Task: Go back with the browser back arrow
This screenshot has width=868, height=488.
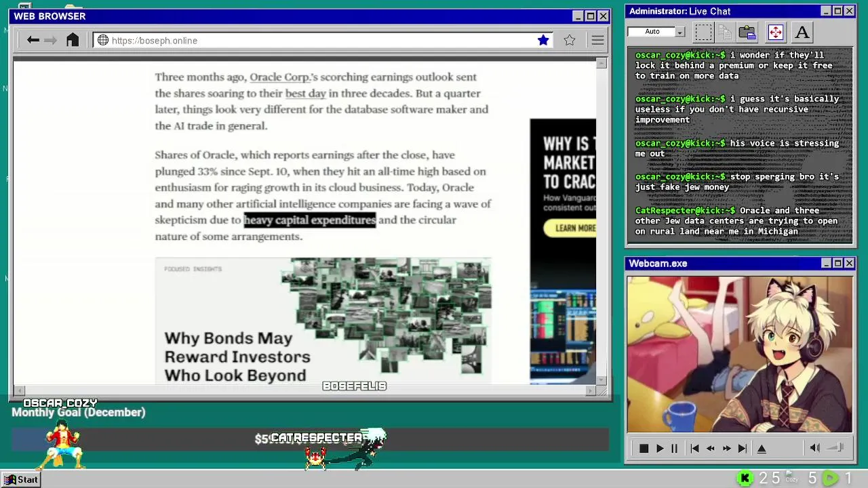Action: click(33, 40)
